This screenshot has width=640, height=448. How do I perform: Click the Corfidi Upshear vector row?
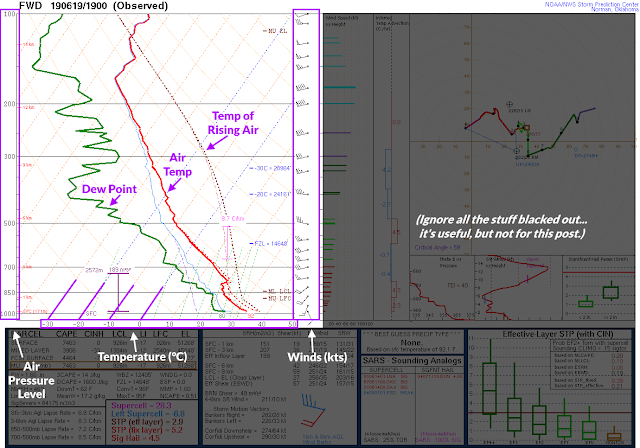(x=245, y=437)
